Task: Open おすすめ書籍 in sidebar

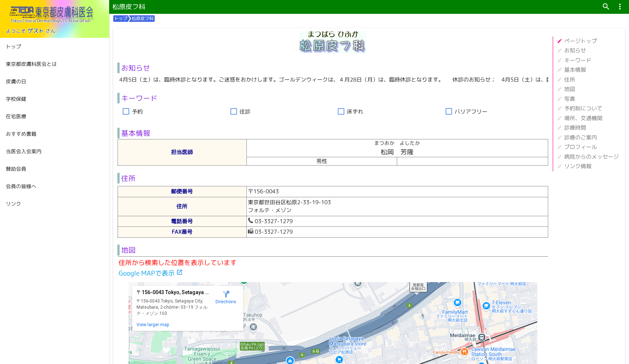Action: [55, 134]
